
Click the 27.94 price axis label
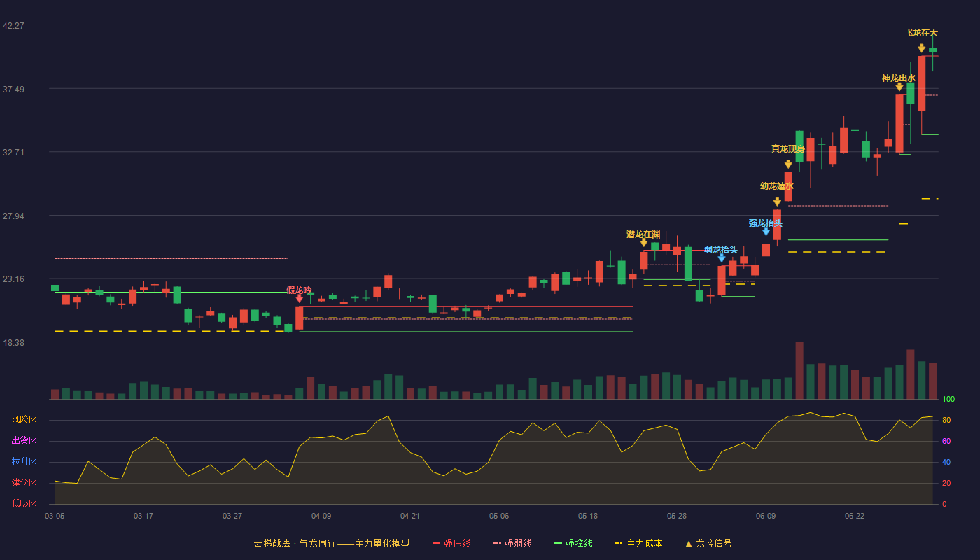coord(13,216)
